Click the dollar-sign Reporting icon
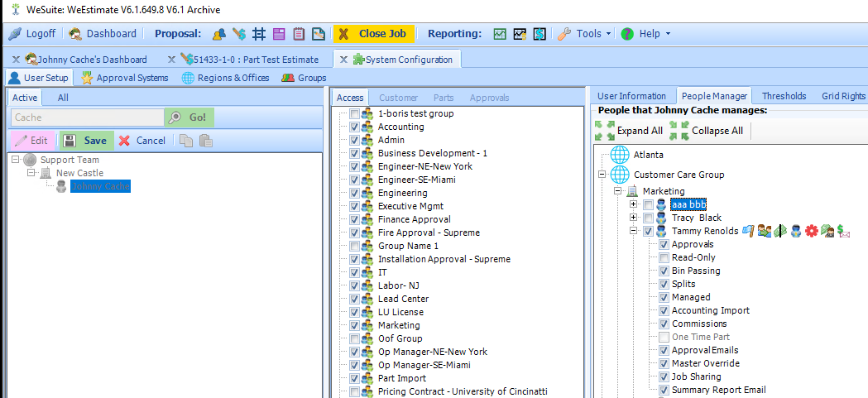This screenshot has width=868, height=398. click(x=540, y=34)
